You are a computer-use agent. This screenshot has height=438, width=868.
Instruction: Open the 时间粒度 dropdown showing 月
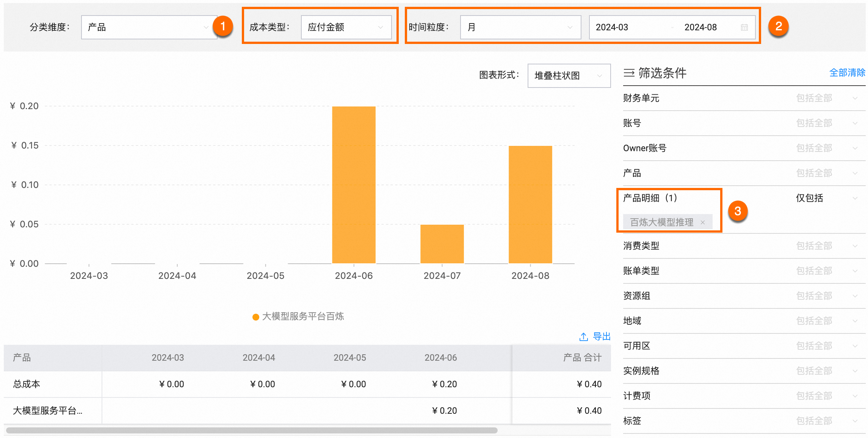520,27
